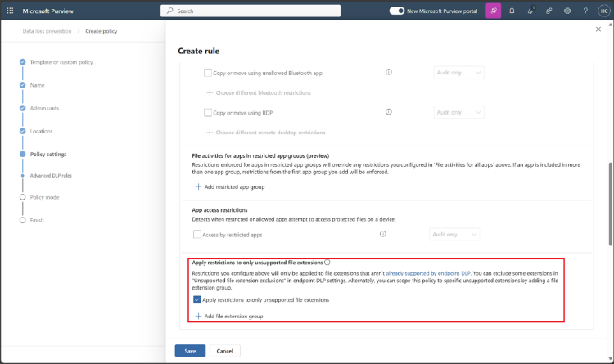Click Data loss prevention breadcrumb
Viewport: 614px width, 364px height.
click(x=47, y=31)
